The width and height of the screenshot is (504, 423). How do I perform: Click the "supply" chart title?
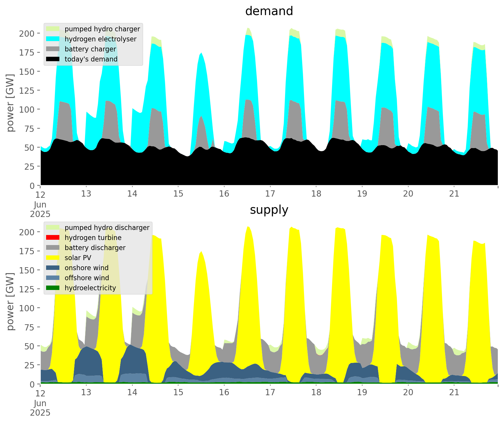point(269,210)
